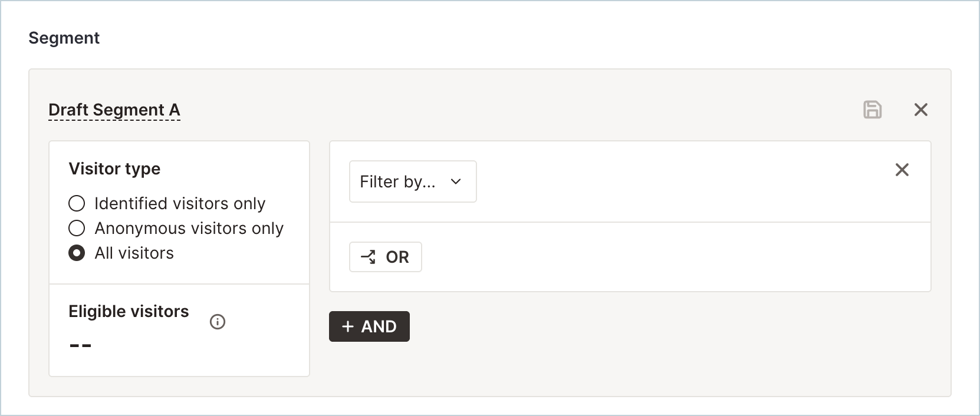Image resolution: width=980 pixels, height=416 pixels.
Task: Click the "Anonymous visitors only" label text
Action: [x=189, y=228]
